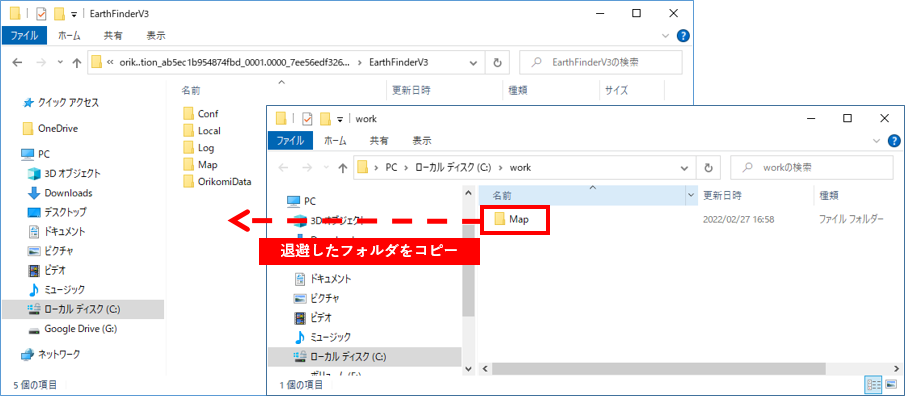Open help in work window

click(x=893, y=141)
